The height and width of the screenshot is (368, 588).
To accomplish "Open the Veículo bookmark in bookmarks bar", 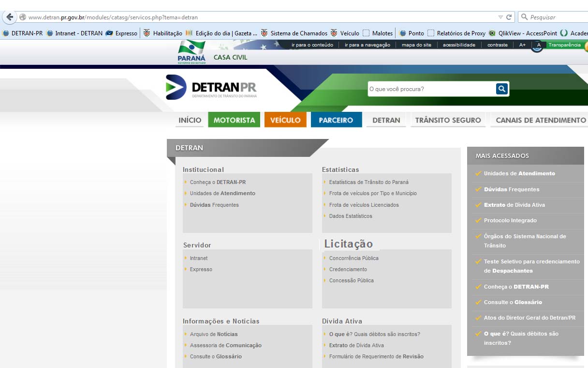I will pyautogui.click(x=345, y=33).
